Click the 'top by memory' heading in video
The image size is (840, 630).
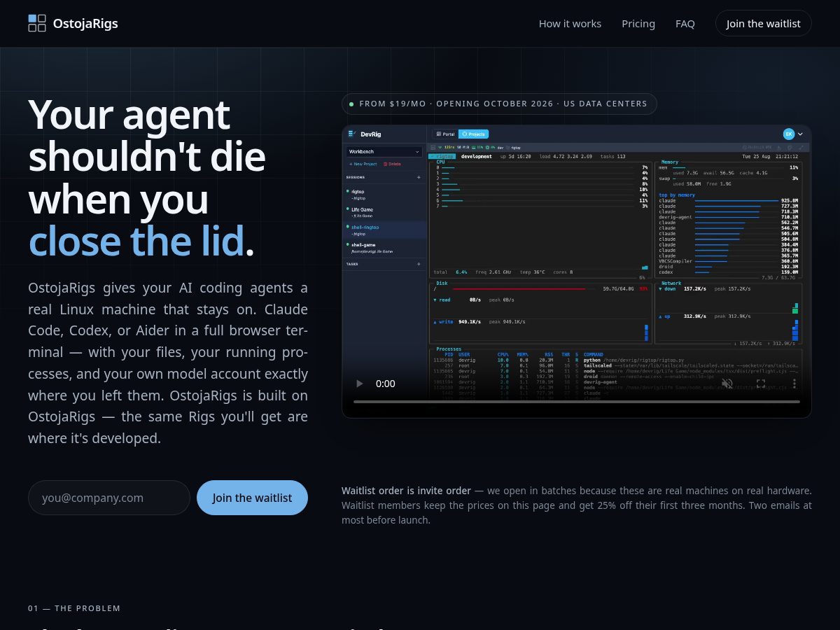point(677,195)
